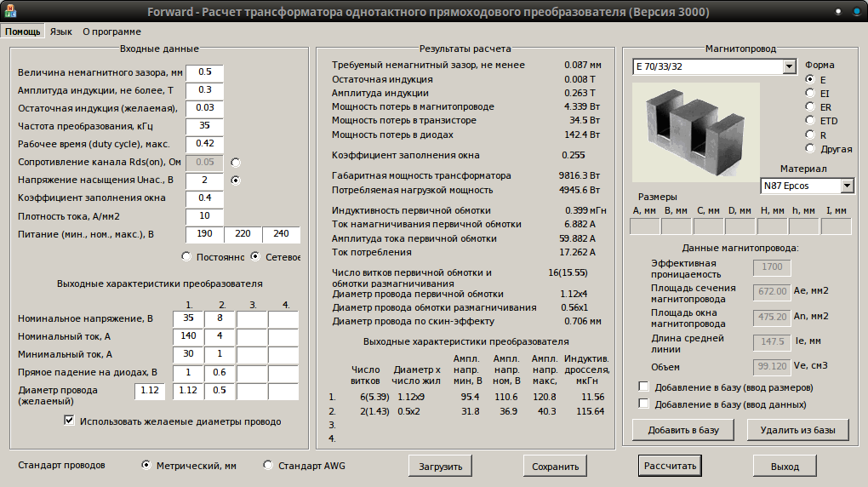
Task: Open the Язык menu
Action: 60,32
